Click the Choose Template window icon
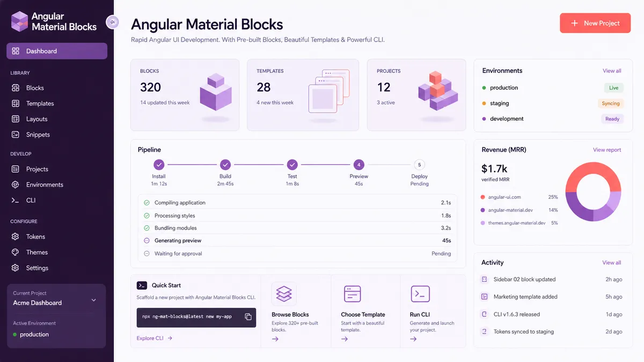This screenshot has height=362, width=644. [352, 294]
